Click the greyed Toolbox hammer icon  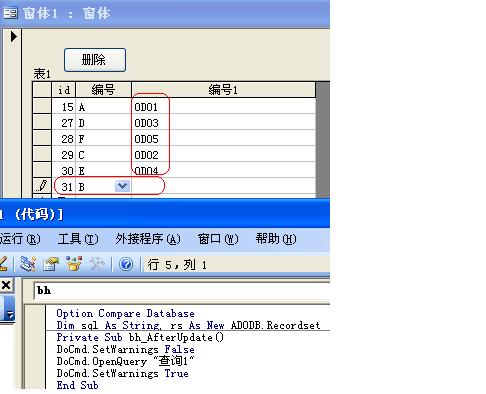point(97,264)
